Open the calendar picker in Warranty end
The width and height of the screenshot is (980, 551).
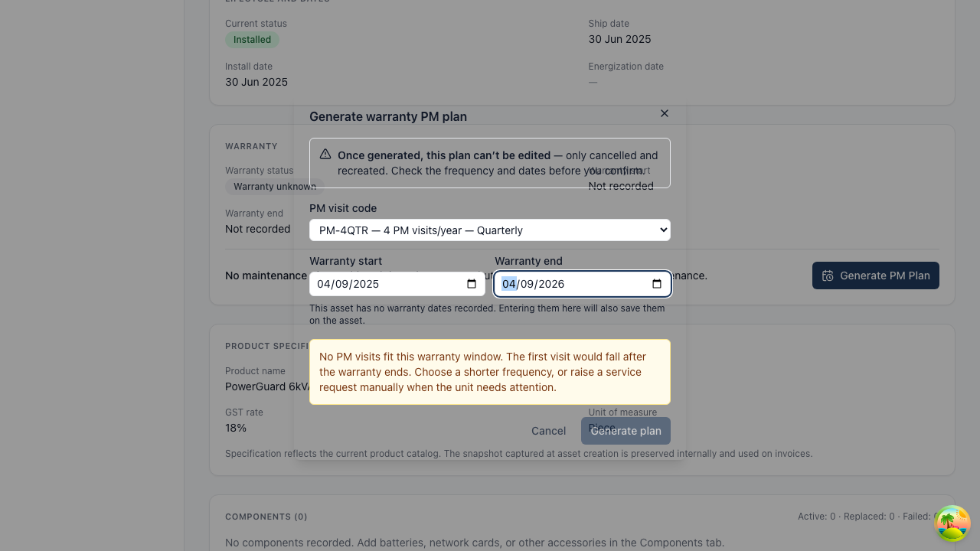pyautogui.click(x=657, y=284)
